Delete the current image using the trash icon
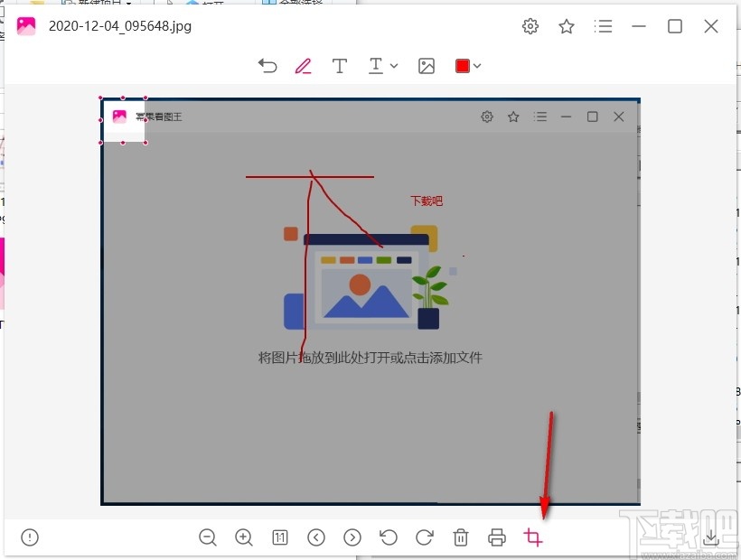The image size is (741, 560). click(x=461, y=537)
